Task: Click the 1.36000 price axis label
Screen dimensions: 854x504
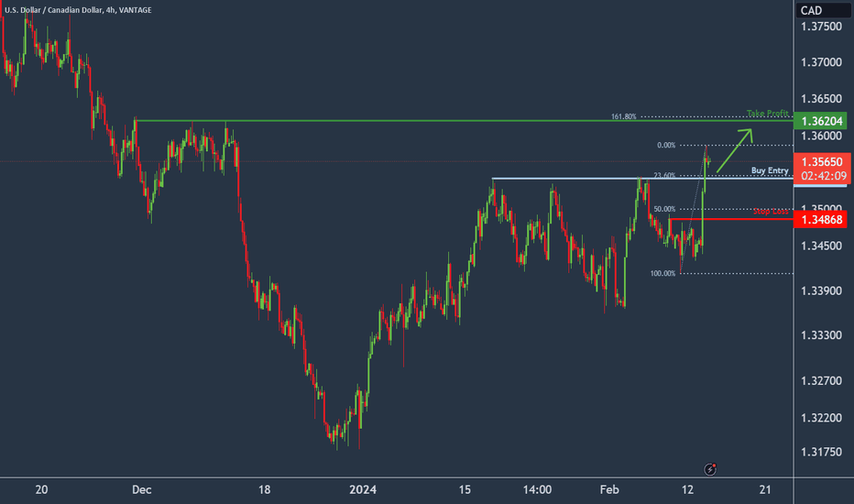Action: tap(821, 136)
